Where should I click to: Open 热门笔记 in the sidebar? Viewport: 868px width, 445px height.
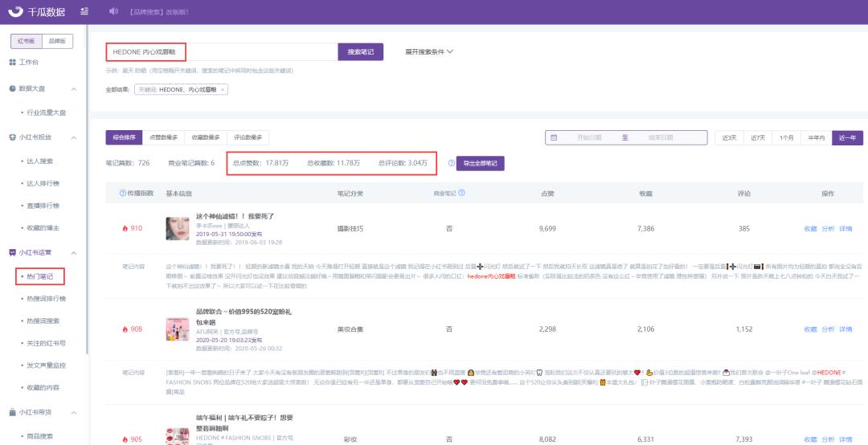coord(39,276)
